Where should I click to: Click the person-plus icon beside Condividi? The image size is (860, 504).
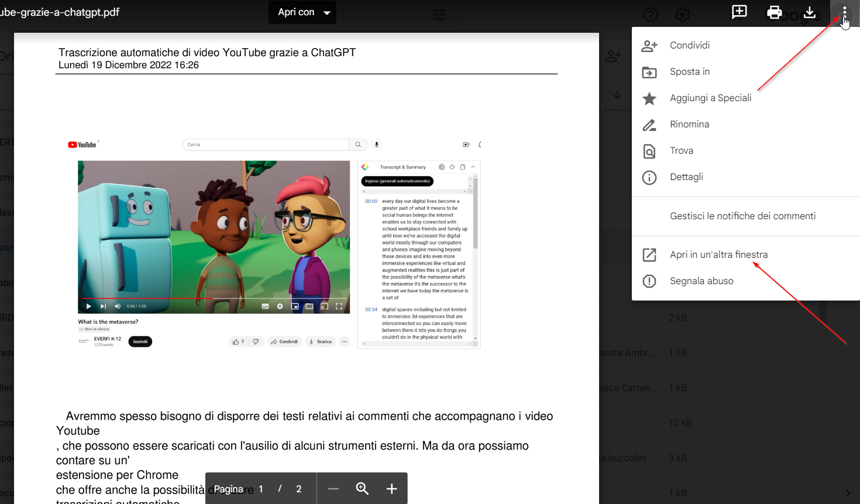(x=649, y=46)
